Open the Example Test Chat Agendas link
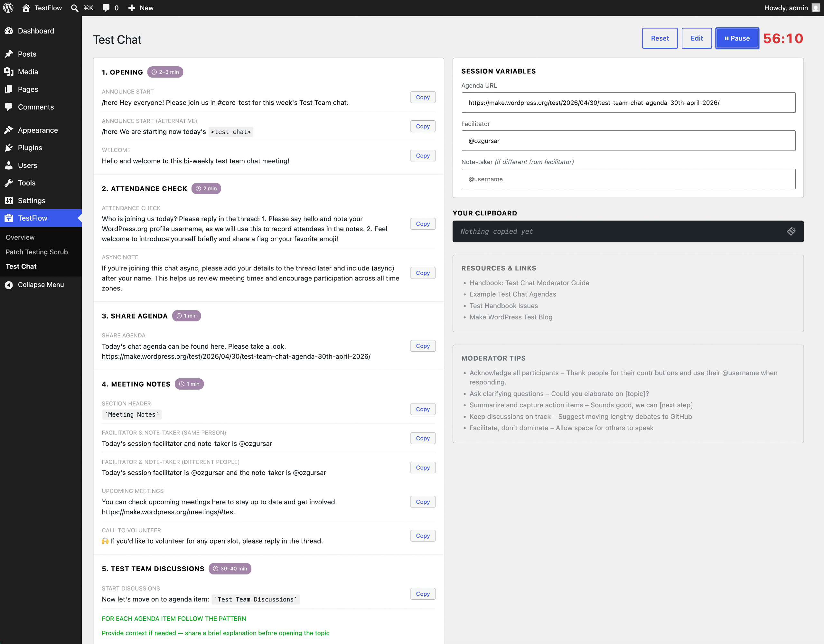 (512, 294)
